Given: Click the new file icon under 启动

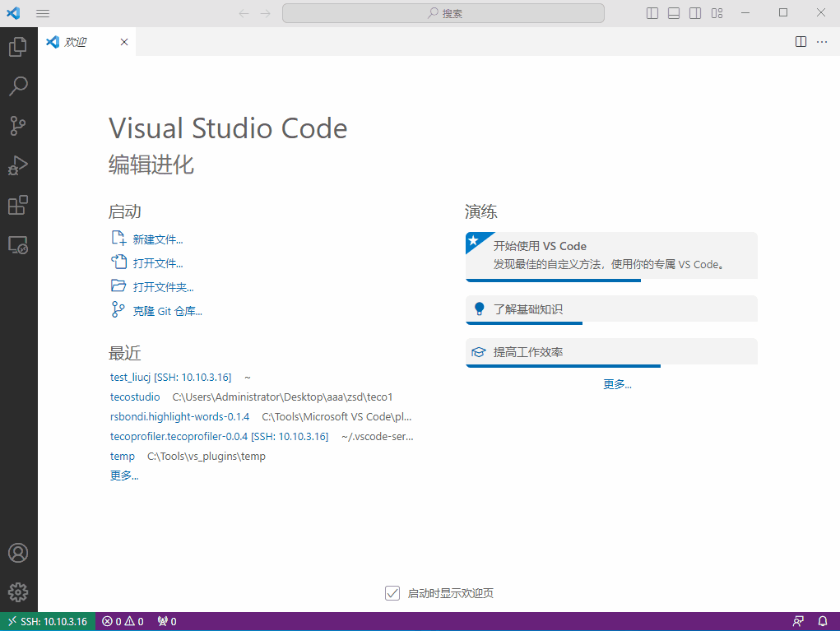Looking at the screenshot, I should click(118, 239).
